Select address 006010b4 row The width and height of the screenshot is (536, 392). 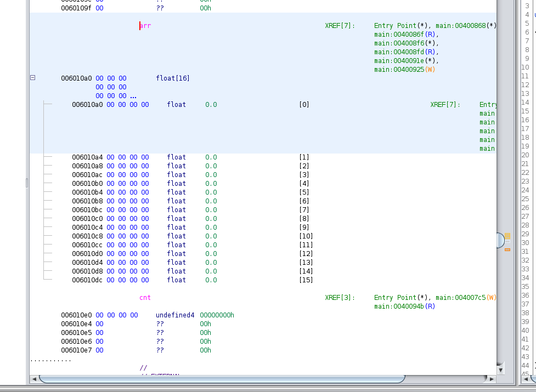point(87,192)
